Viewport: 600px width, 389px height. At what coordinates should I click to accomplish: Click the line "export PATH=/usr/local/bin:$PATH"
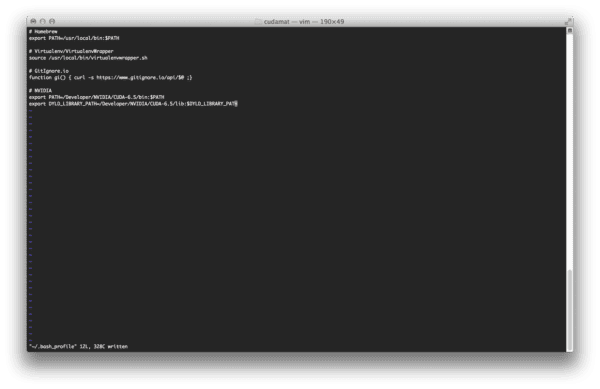74,38
